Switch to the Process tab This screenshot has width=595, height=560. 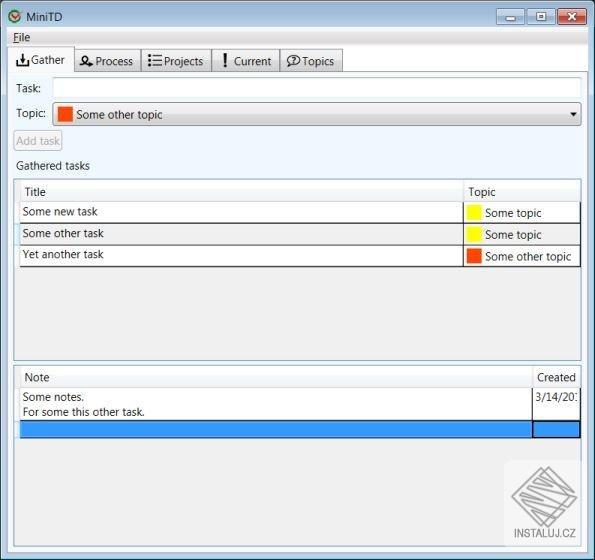pos(107,61)
